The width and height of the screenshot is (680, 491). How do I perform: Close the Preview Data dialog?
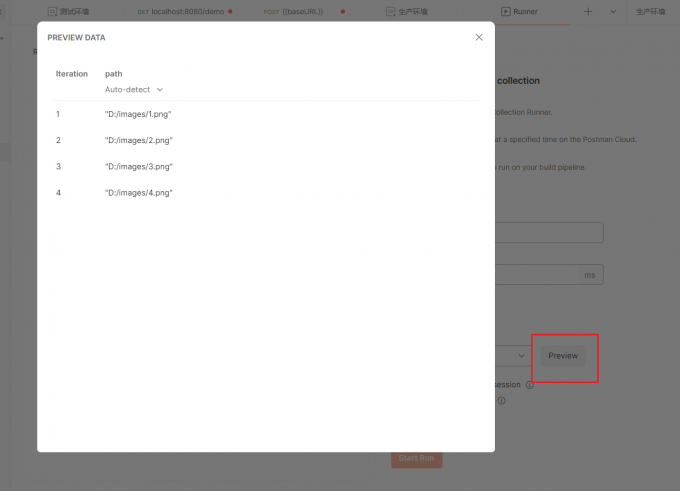479,37
